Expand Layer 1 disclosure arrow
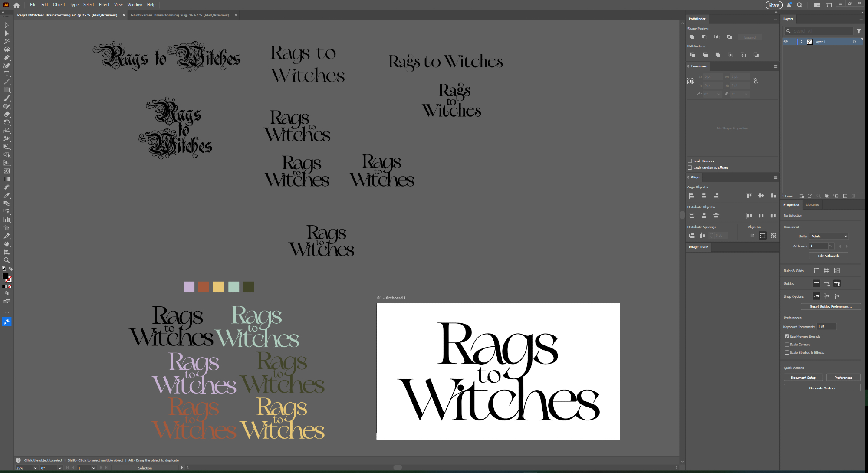 click(x=802, y=42)
